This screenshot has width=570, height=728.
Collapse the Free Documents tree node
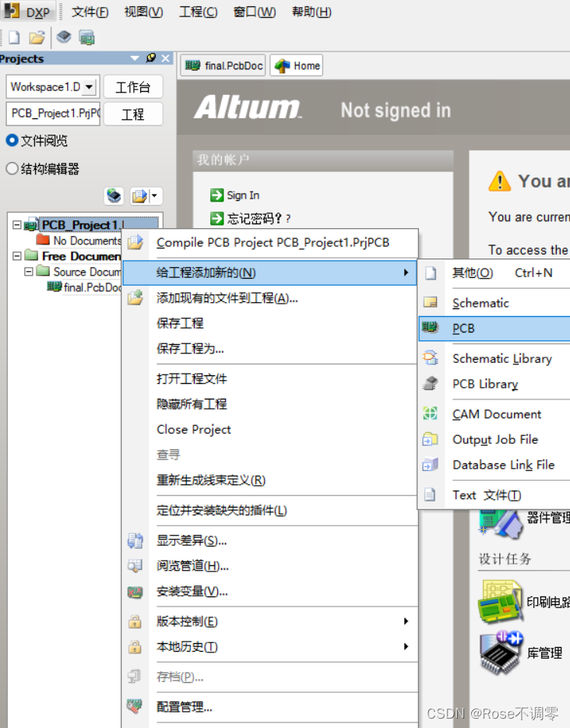16,256
